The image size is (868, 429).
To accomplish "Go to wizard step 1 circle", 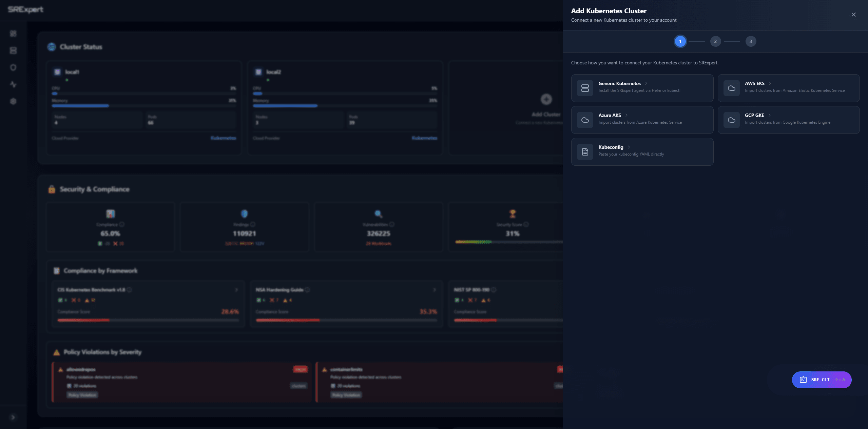I will pos(680,41).
